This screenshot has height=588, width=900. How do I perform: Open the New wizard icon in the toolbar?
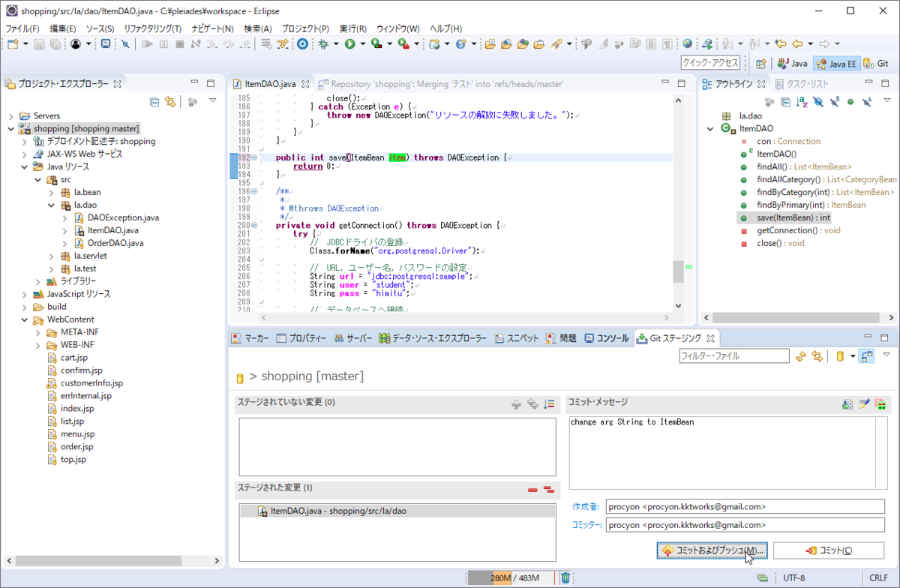tap(11, 44)
